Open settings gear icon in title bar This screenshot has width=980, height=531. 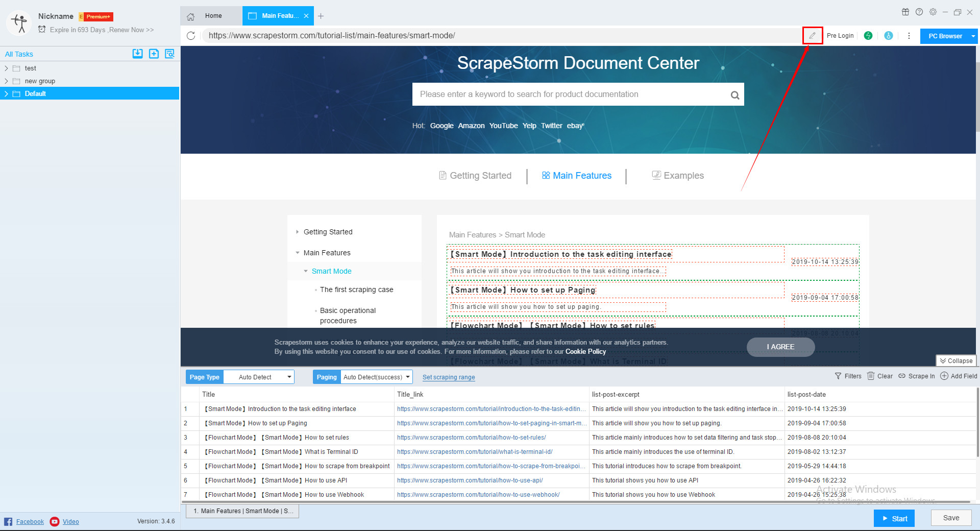933,12
